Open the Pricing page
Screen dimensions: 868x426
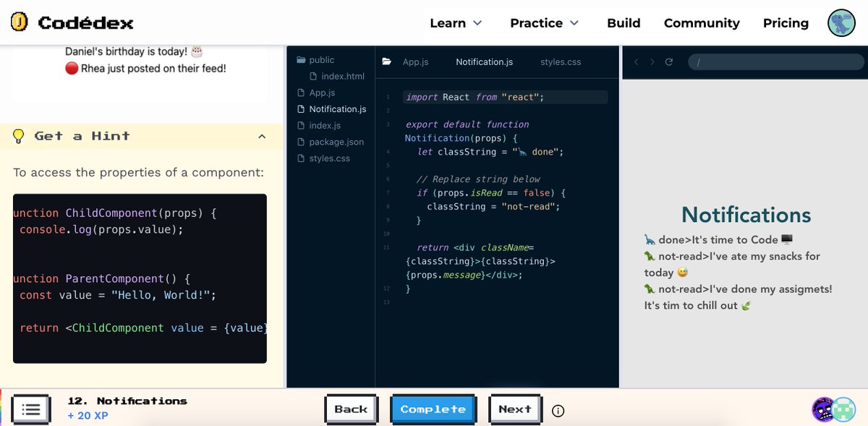click(x=786, y=23)
